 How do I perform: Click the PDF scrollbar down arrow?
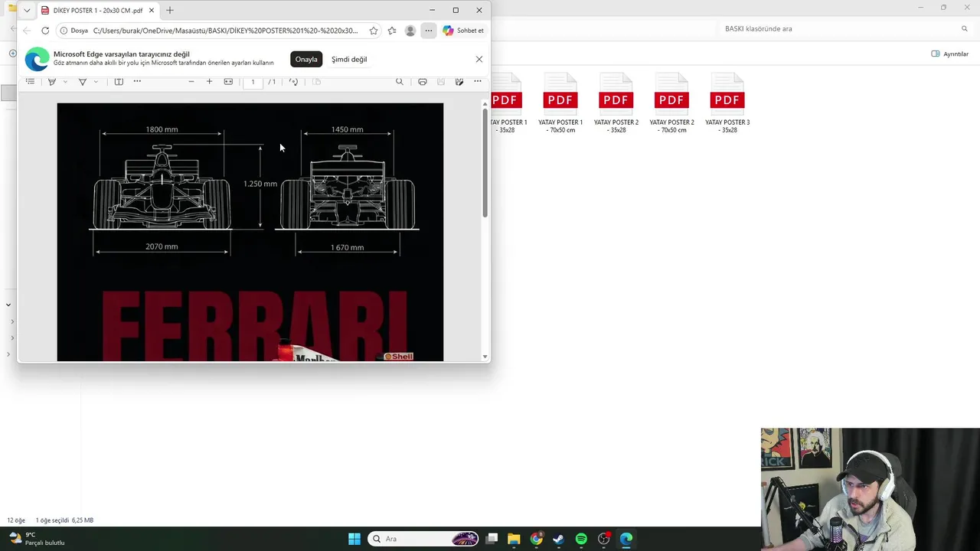click(485, 357)
